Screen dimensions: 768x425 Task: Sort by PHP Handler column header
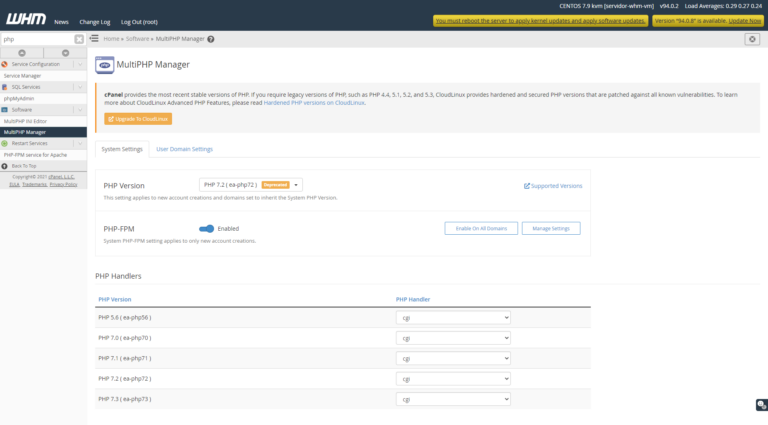coord(413,299)
